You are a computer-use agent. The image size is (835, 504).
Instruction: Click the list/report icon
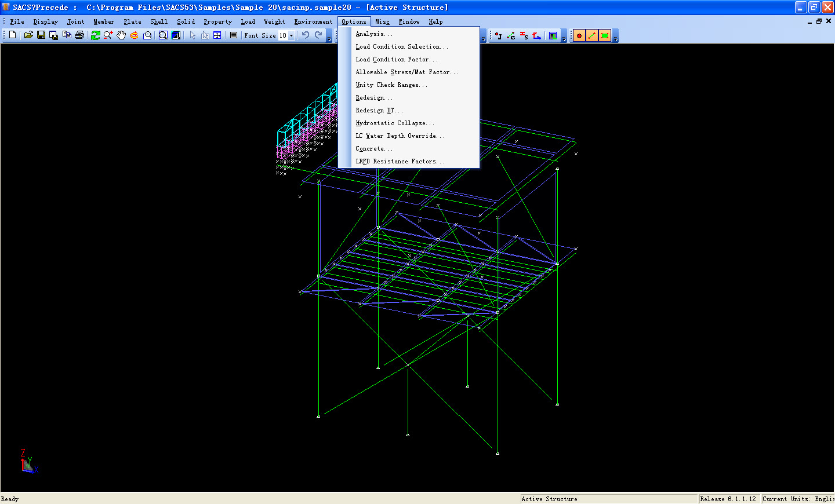pos(234,35)
